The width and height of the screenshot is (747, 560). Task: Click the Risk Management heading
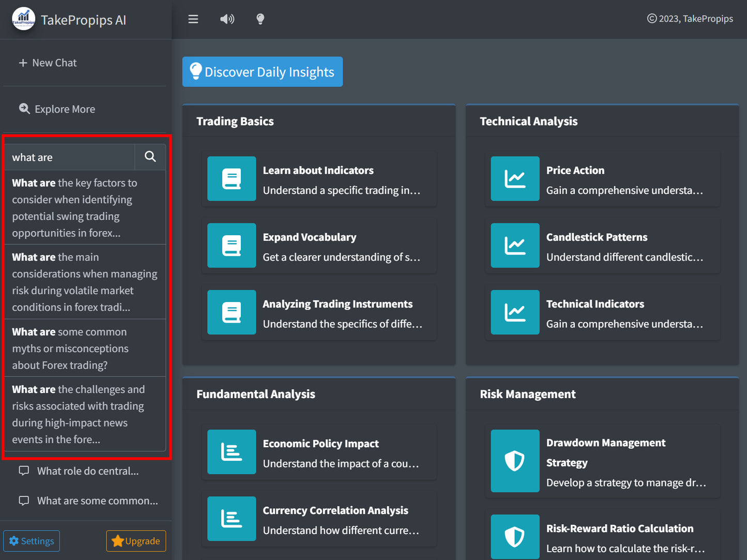527,394
